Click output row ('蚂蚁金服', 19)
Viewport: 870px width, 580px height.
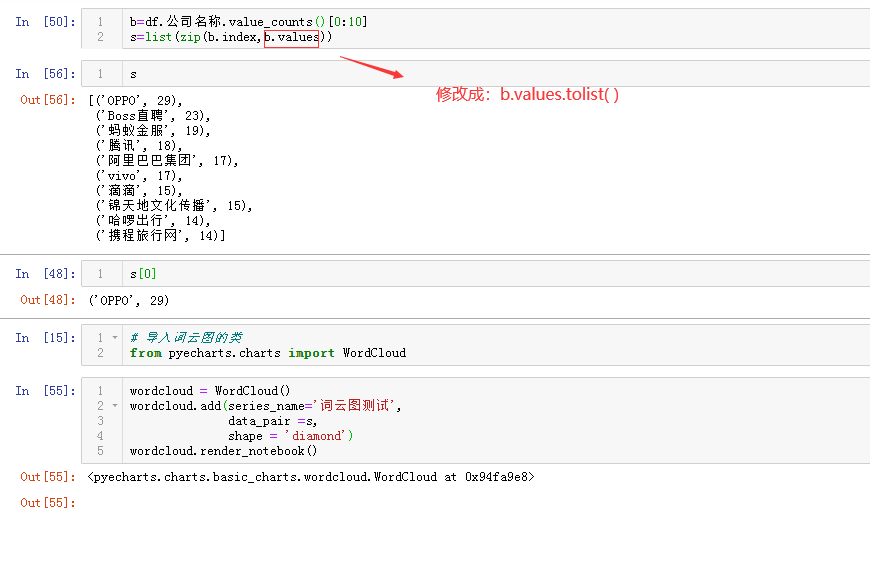click(153, 130)
